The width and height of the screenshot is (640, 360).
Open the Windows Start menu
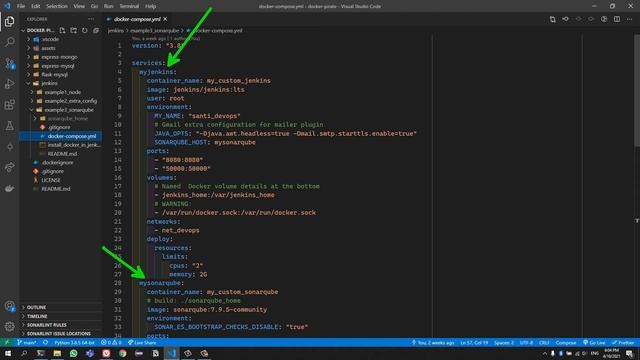(8, 353)
